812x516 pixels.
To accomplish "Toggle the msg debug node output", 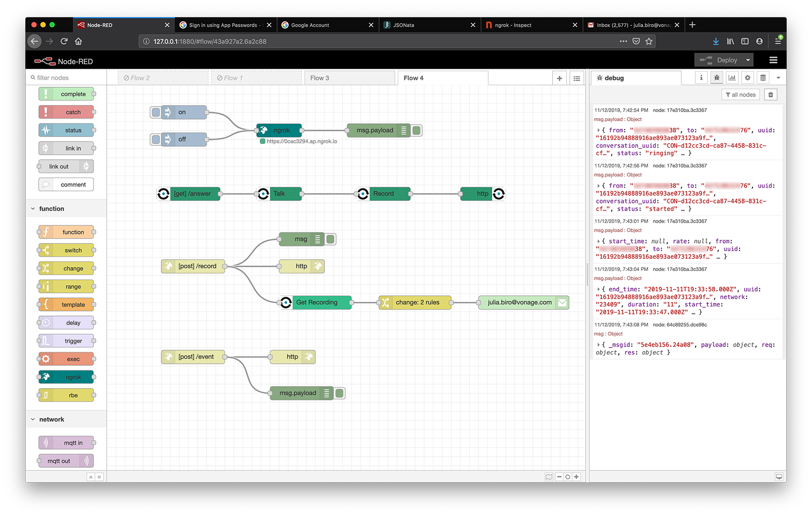I will pyautogui.click(x=330, y=239).
